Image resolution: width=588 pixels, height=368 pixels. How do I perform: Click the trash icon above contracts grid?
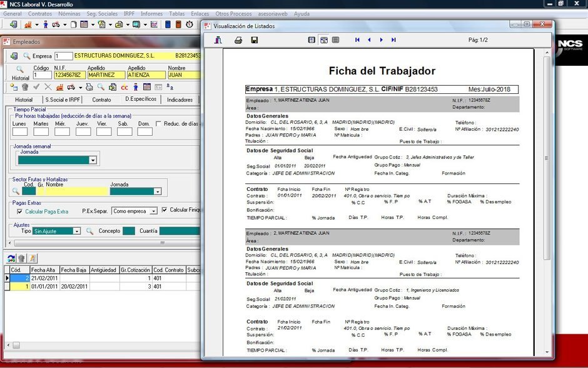(x=21, y=258)
